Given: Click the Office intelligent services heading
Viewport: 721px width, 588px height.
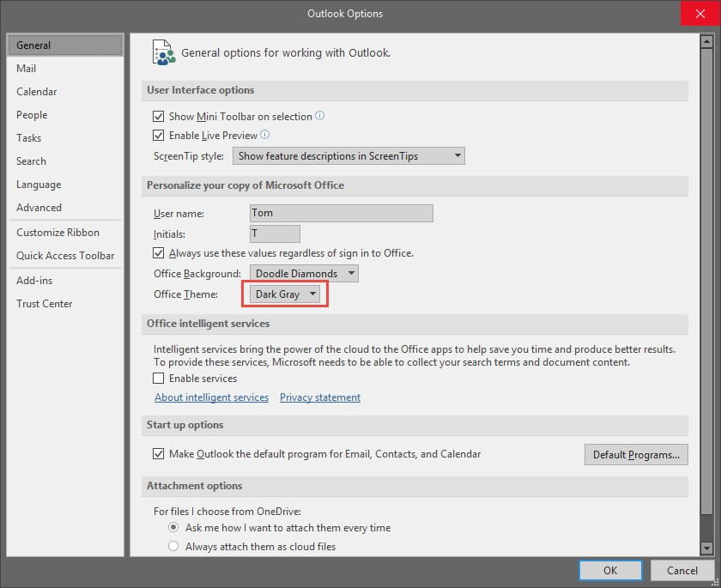Looking at the screenshot, I should [209, 324].
